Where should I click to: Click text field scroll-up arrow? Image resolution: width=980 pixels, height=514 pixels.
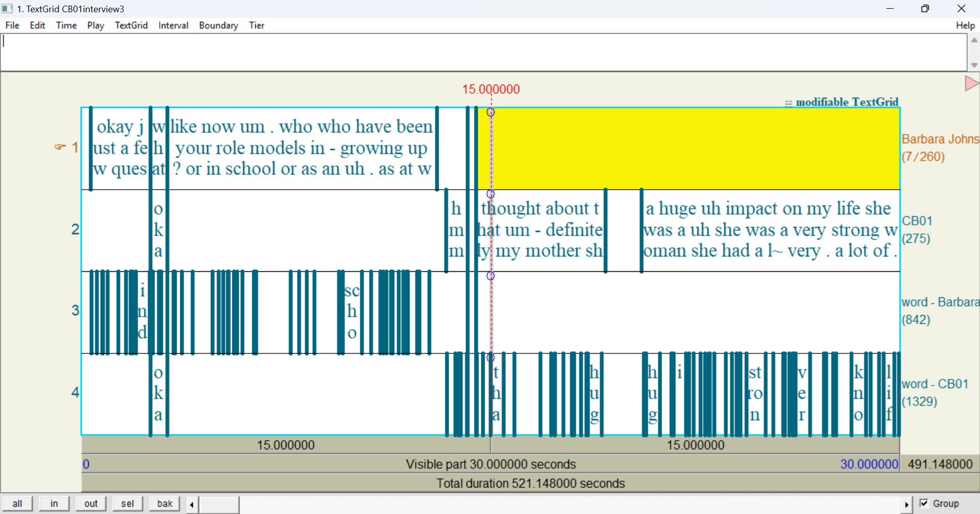(x=974, y=40)
